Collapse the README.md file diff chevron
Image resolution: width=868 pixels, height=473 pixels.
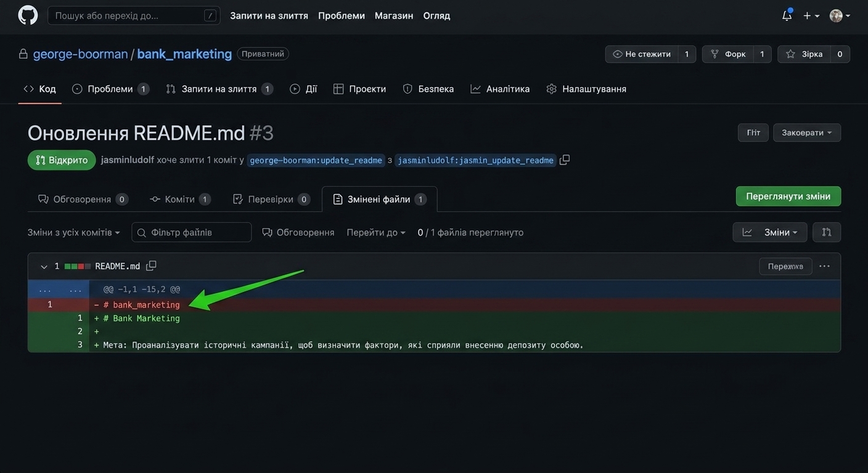pos(44,267)
